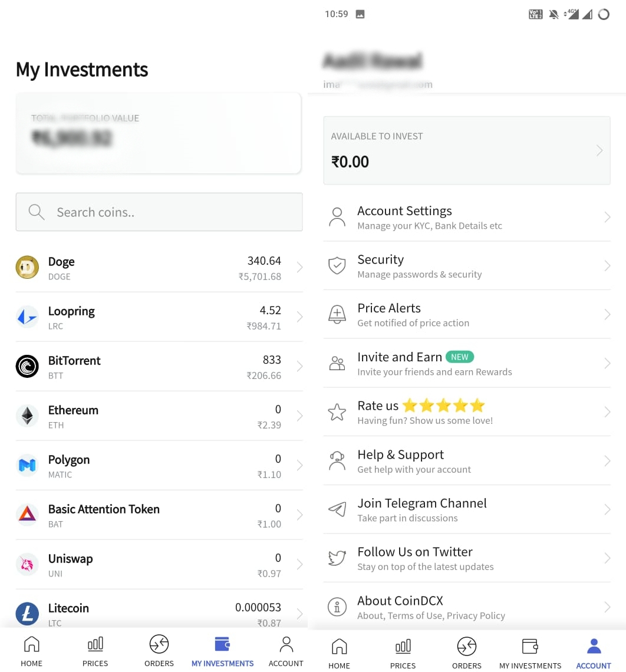This screenshot has width=626, height=672.
Task: Tap the BitTorrent coin logo
Action: [x=27, y=367]
